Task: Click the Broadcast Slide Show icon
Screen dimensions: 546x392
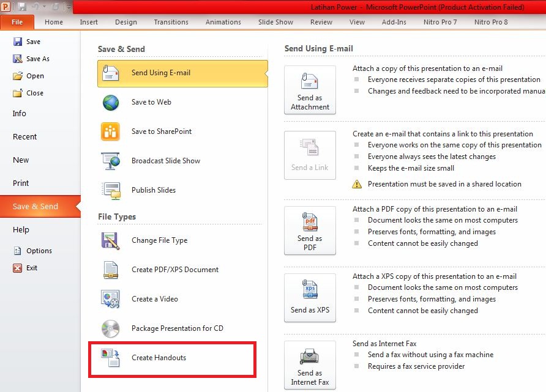Action: point(110,161)
